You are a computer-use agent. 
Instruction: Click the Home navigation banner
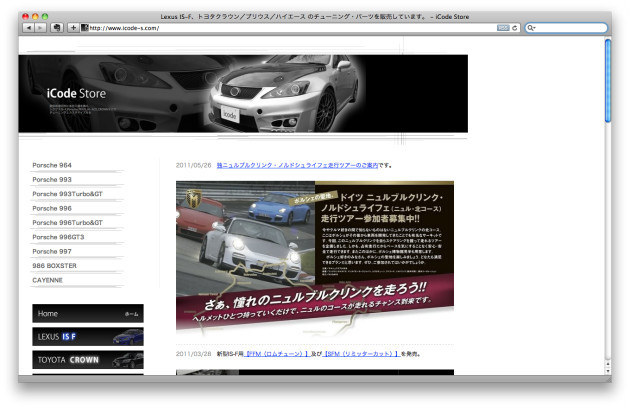pos(88,313)
